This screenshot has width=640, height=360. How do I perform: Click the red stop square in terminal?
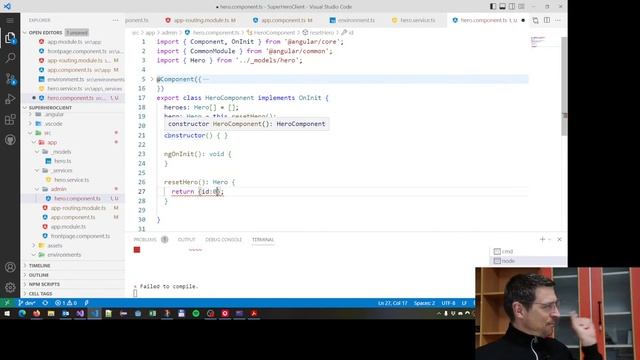coord(137,250)
